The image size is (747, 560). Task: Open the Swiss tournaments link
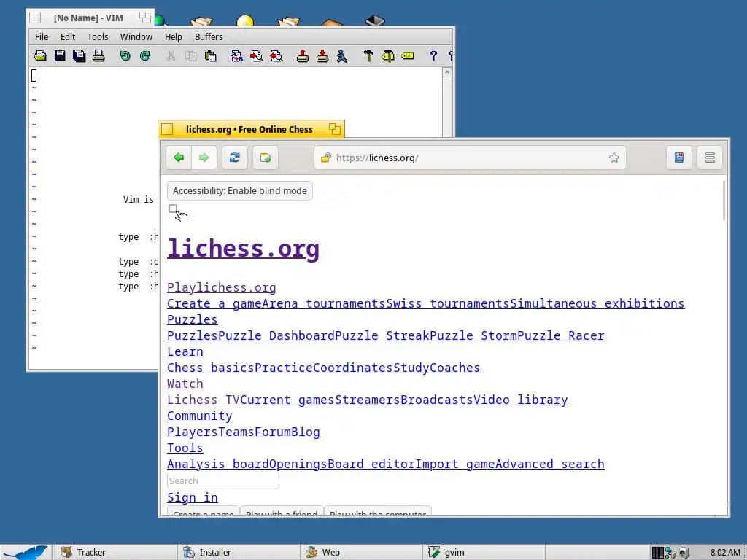(448, 303)
